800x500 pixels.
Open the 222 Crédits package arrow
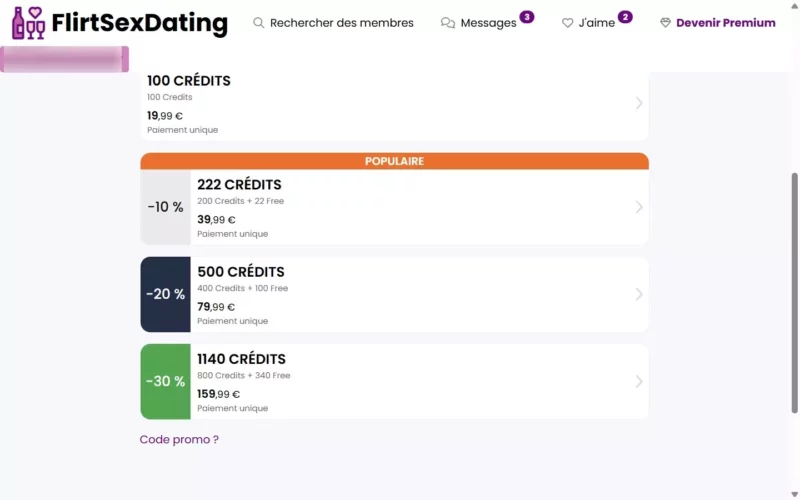pyautogui.click(x=639, y=207)
